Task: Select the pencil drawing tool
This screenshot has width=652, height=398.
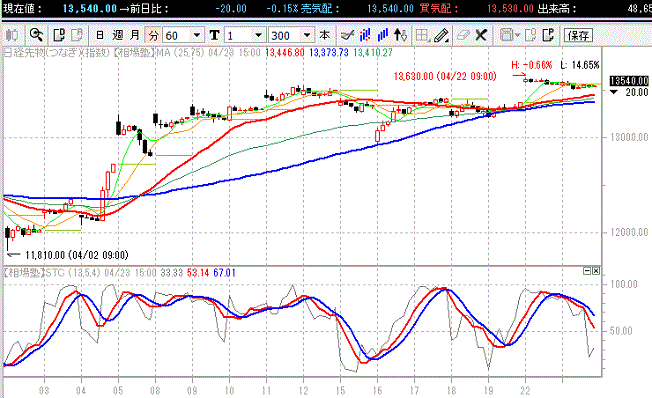Action: pyautogui.click(x=441, y=35)
